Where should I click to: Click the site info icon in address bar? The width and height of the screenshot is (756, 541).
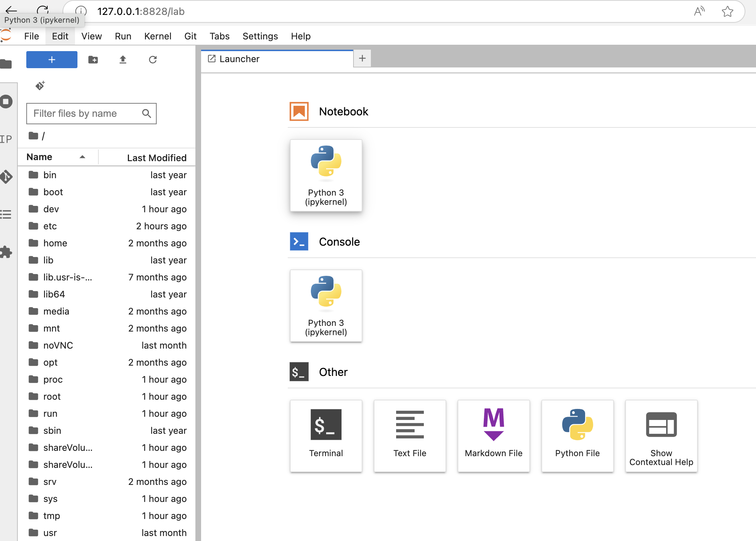click(x=81, y=11)
